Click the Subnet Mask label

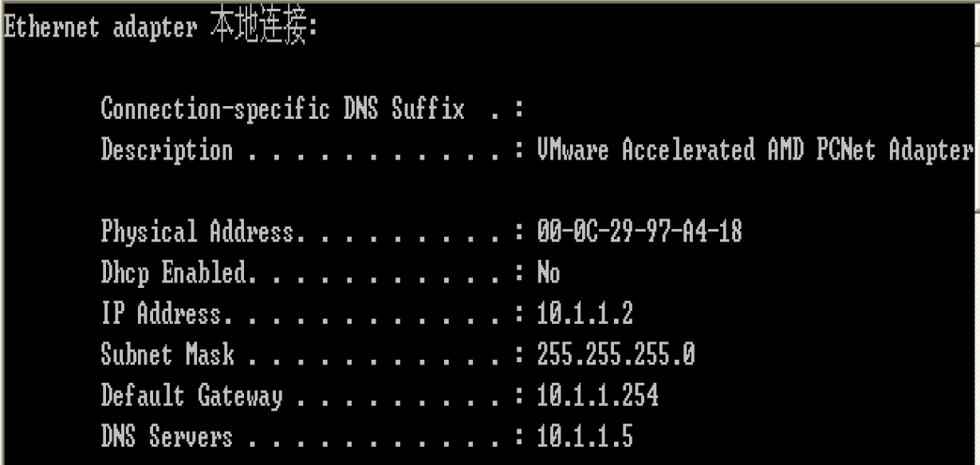click(167, 354)
